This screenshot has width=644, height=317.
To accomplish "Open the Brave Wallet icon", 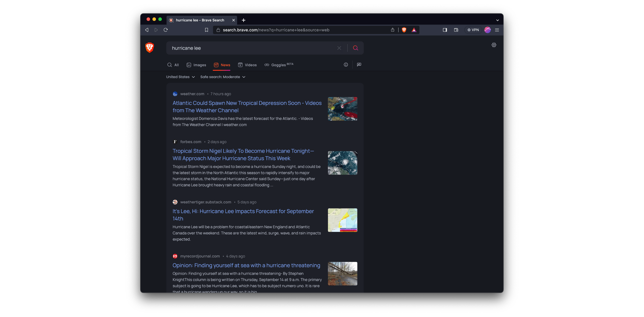I will point(456,30).
